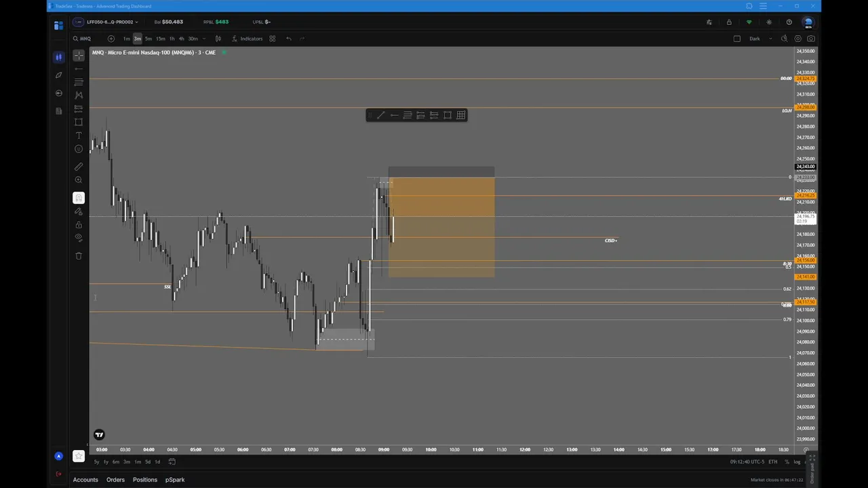Toggle magnet snapping mode
The image size is (868, 488).
coord(79,198)
